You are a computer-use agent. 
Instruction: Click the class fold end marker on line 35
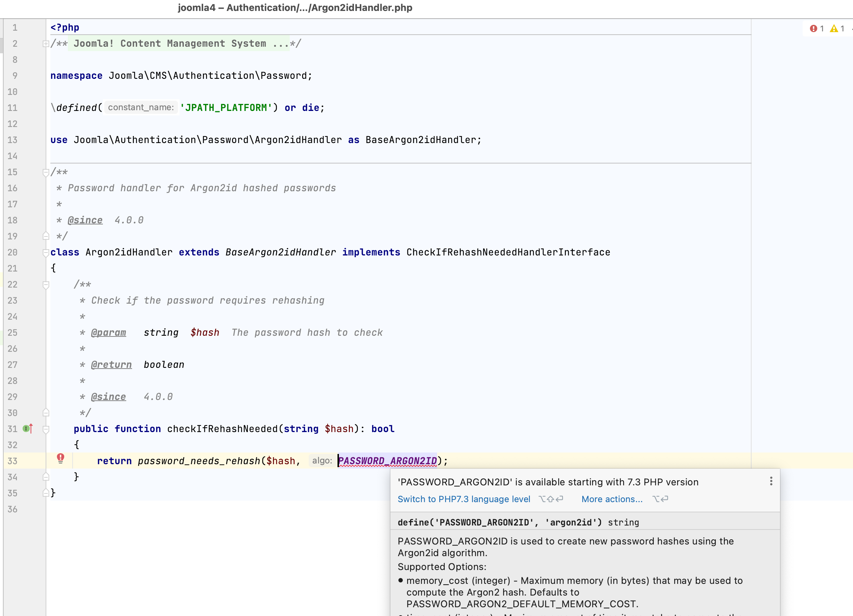46,493
